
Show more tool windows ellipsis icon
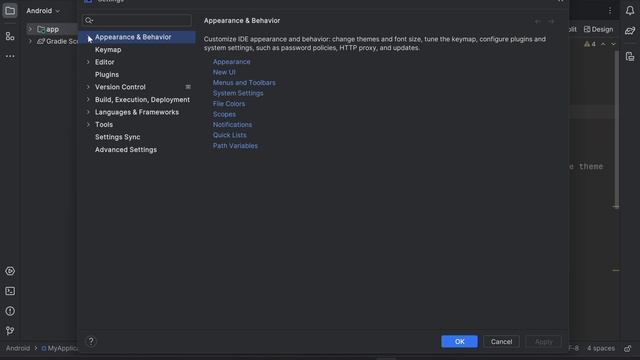point(10,56)
